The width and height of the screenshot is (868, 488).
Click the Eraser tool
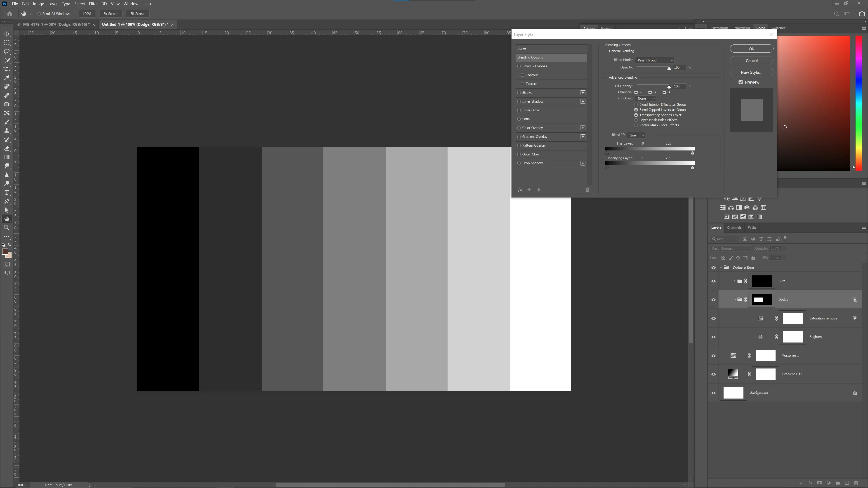coord(7,148)
